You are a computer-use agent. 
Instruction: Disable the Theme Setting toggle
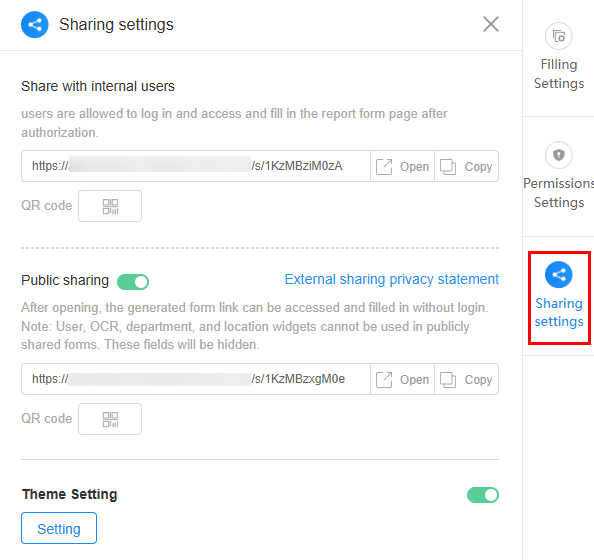(483, 495)
